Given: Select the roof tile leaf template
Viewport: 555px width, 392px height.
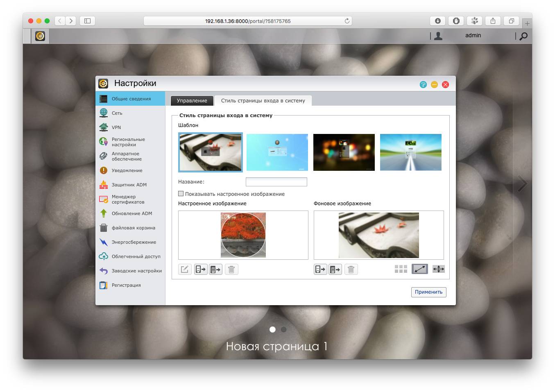Looking at the screenshot, I should [211, 152].
